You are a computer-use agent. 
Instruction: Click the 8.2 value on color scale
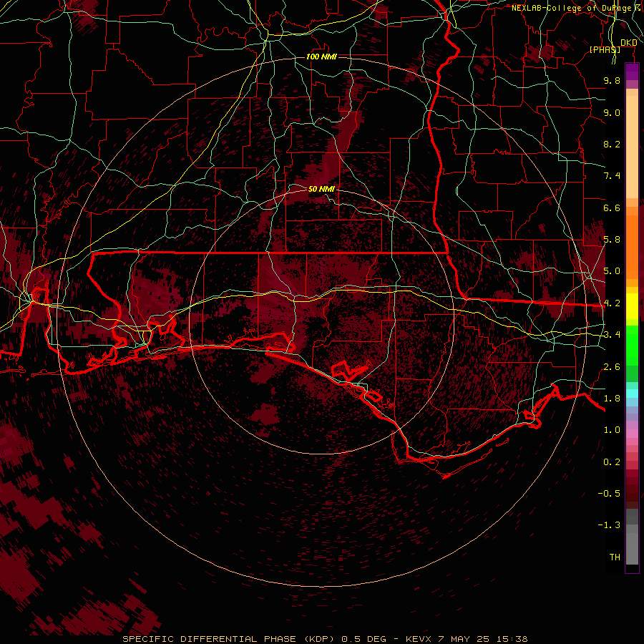pos(612,144)
